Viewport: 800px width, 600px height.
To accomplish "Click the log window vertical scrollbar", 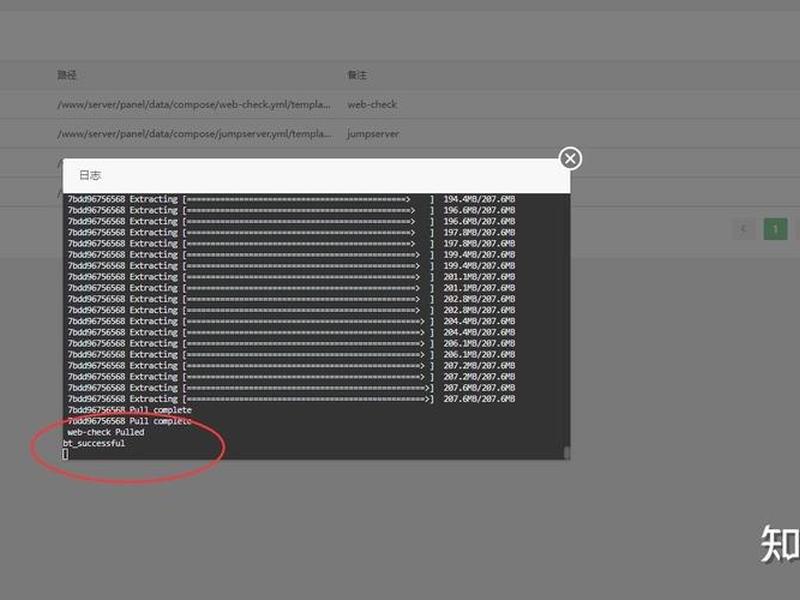I will [x=566, y=453].
